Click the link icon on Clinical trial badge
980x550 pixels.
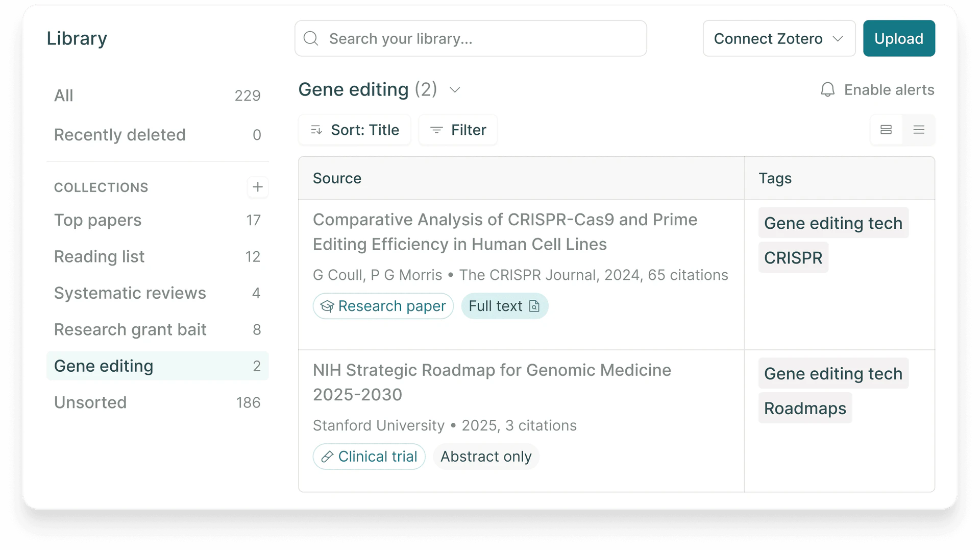click(327, 457)
